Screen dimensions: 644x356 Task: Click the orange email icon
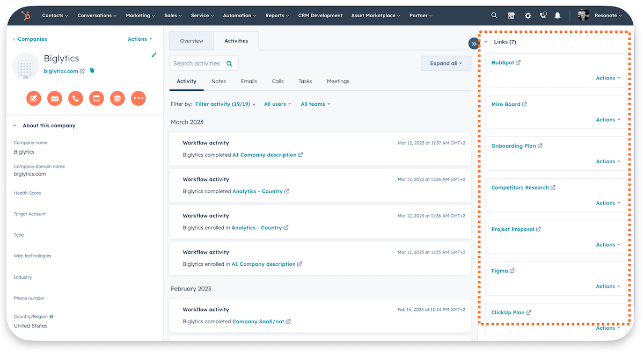tap(55, 98)
